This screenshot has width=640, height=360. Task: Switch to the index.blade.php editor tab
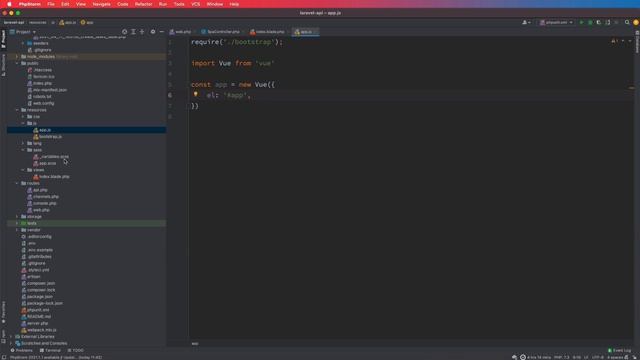268,32
